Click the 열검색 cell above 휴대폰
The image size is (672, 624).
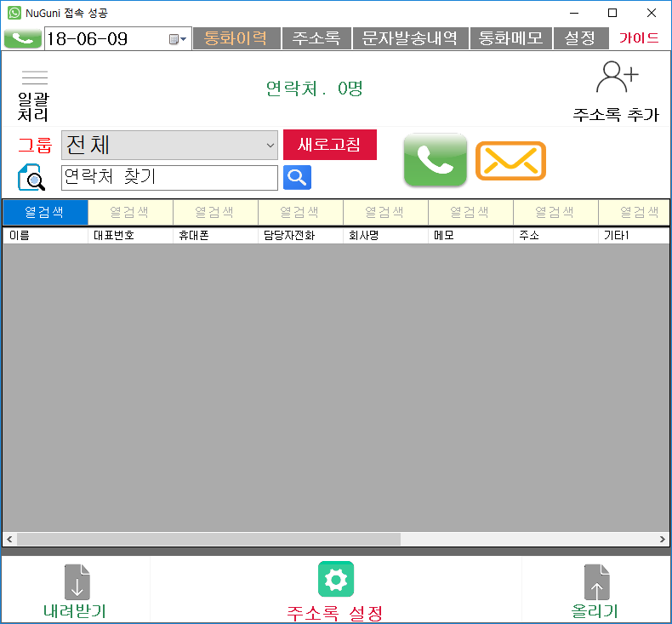tap(215, 212)
